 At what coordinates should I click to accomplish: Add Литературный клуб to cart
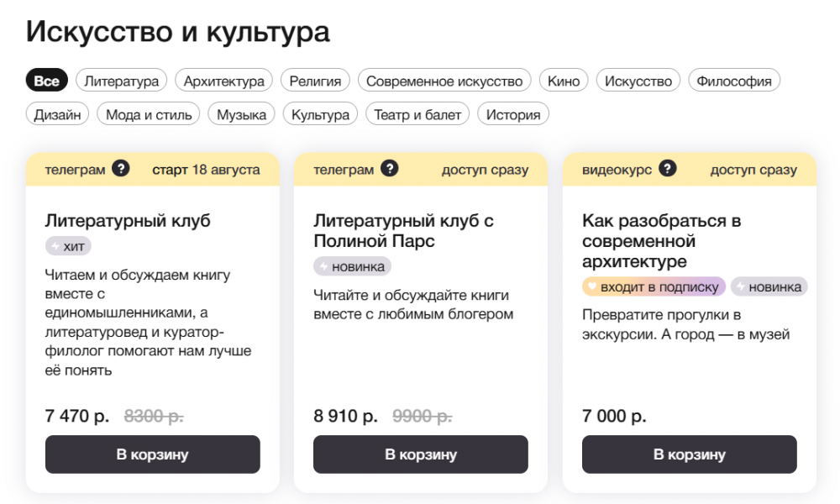(152, 454)
